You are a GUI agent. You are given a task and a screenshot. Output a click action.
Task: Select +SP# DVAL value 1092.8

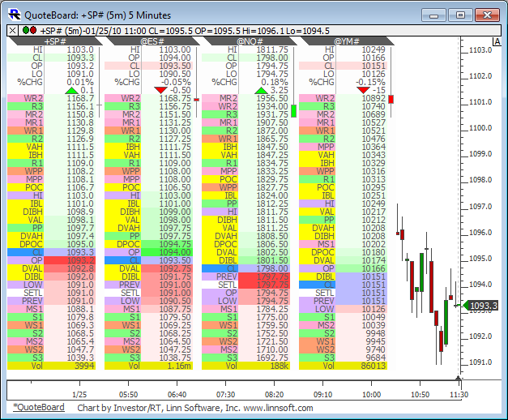70,268
